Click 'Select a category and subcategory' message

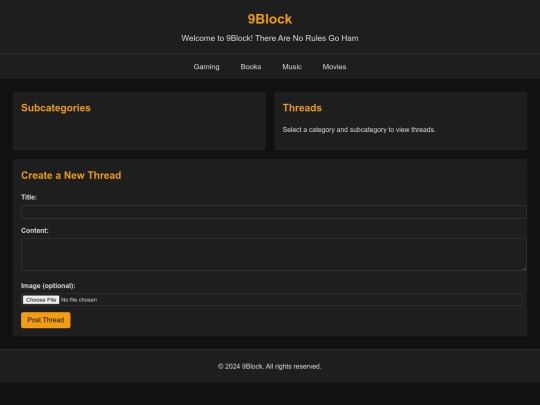tap(359, 130)
